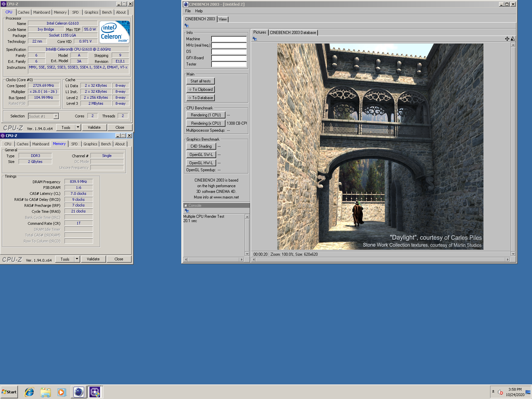This screenshot has height=399, width=532.
Task: Run the OpenGL SW-L benchmark
Action: click(201, 155)
